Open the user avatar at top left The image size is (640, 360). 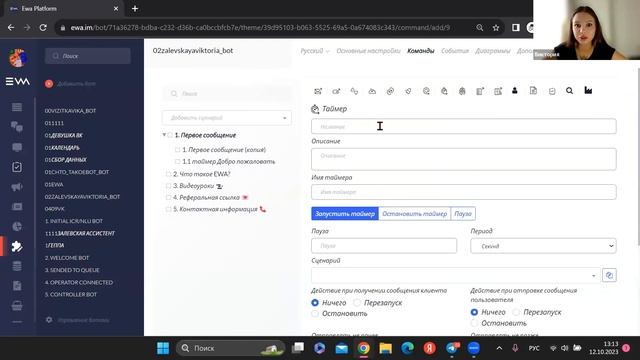[x=18, y=58]
